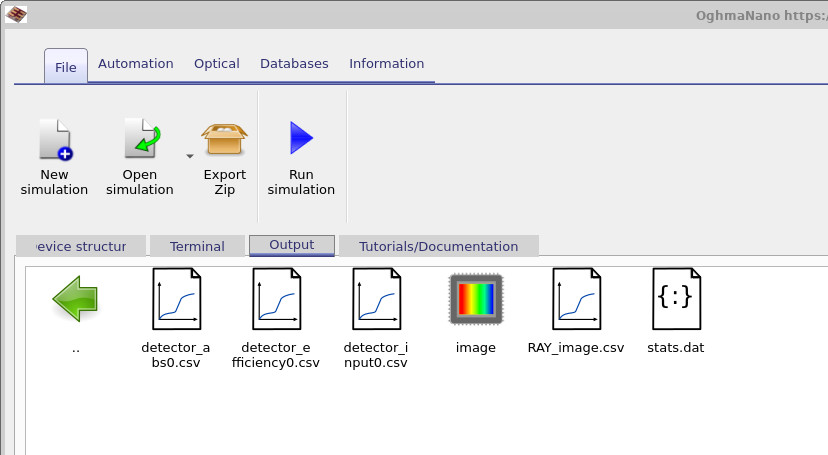Click the 'Open simulation' label
The image size is (828, 455).
click(x=140, y=182)
